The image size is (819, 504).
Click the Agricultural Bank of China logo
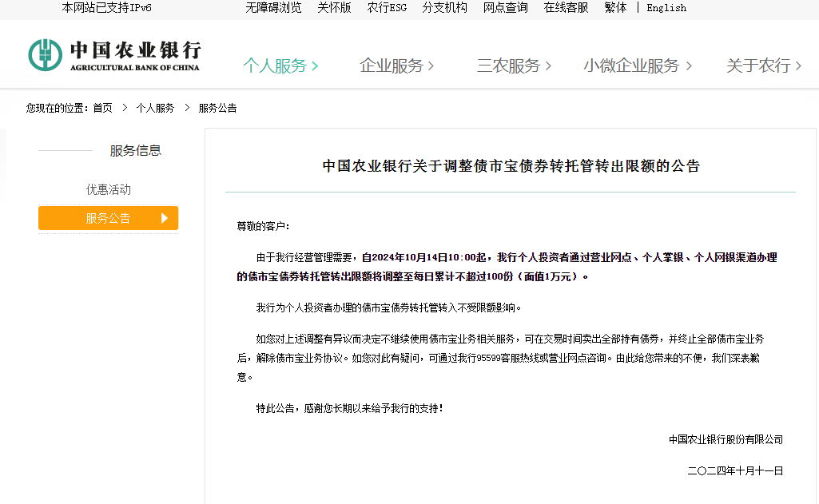click(x=114, y=54)
